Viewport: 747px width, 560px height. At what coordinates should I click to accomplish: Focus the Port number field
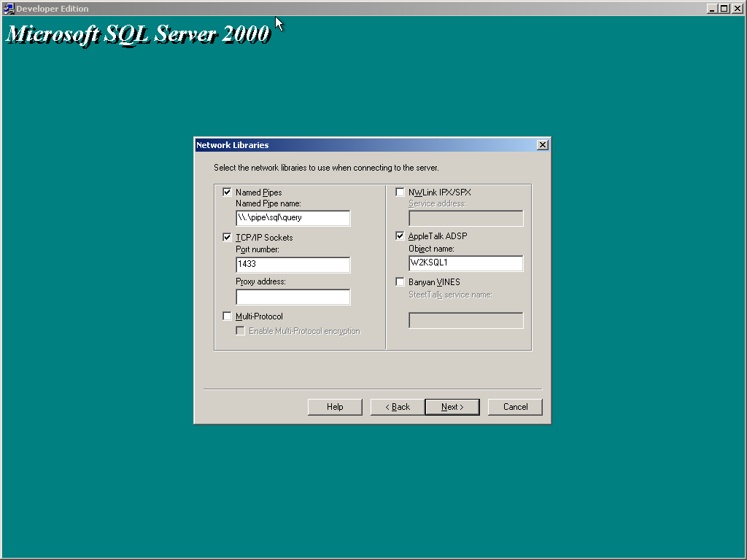click(293, 265)
